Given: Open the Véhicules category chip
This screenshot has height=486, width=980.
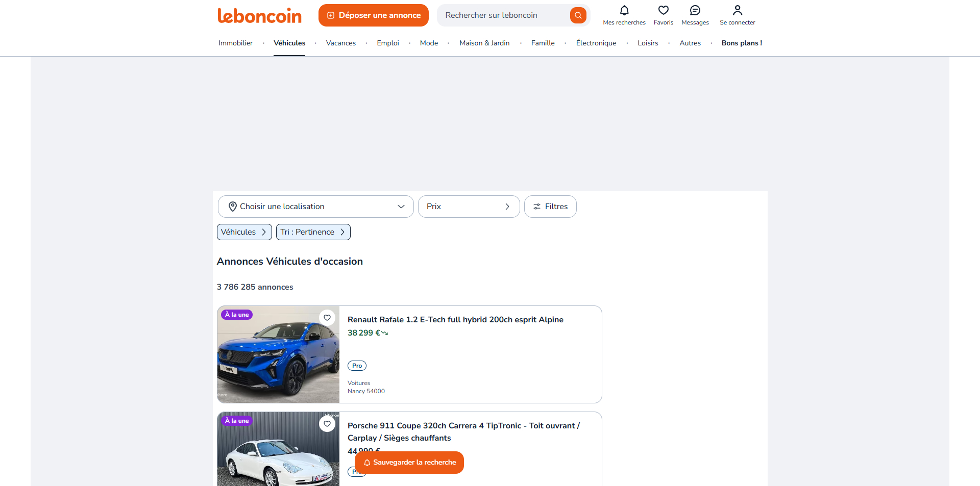Looking at the screenshot, I should point(244,232).
